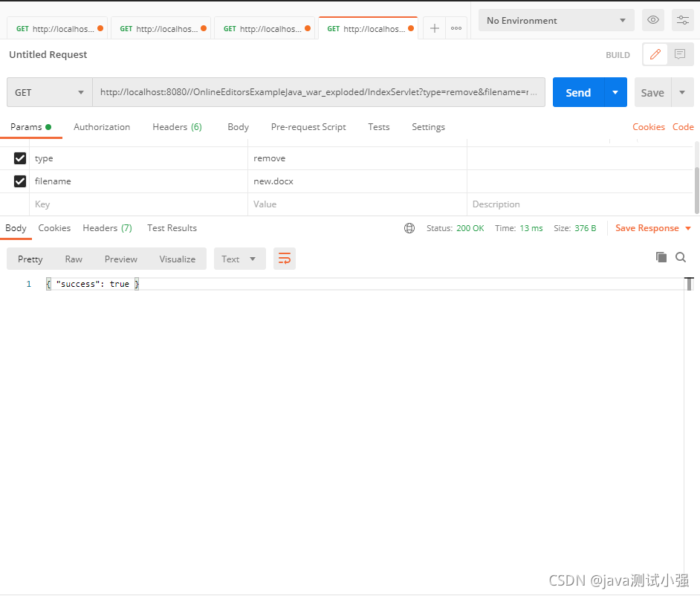Search inside the response body
Image resolution: width=700 pixels, height=596 pixels.
click(x=681, y=257)
